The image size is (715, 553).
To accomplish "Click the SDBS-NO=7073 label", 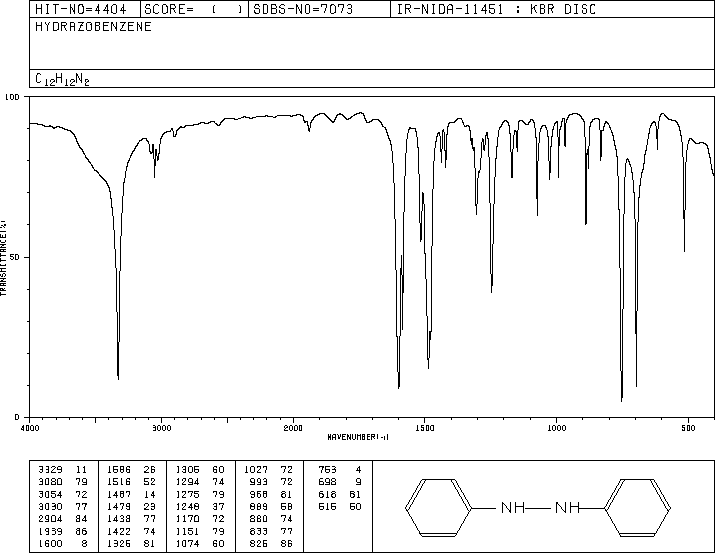I will (x=303, y=9).
